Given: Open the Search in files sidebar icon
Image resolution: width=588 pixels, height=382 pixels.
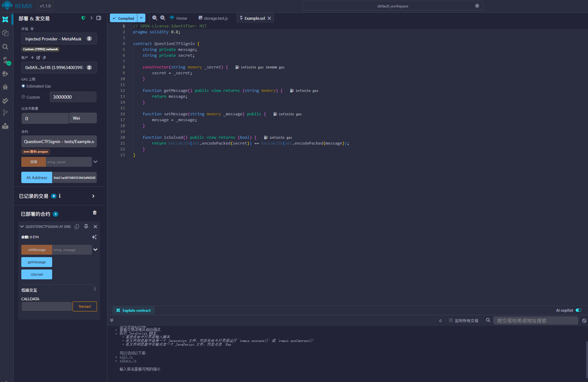Looking at the screenshot, I should [5, 47].
